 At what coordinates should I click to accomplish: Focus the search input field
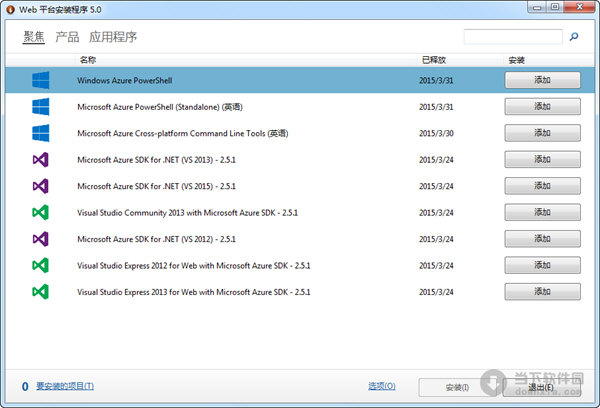coord(513,37)
